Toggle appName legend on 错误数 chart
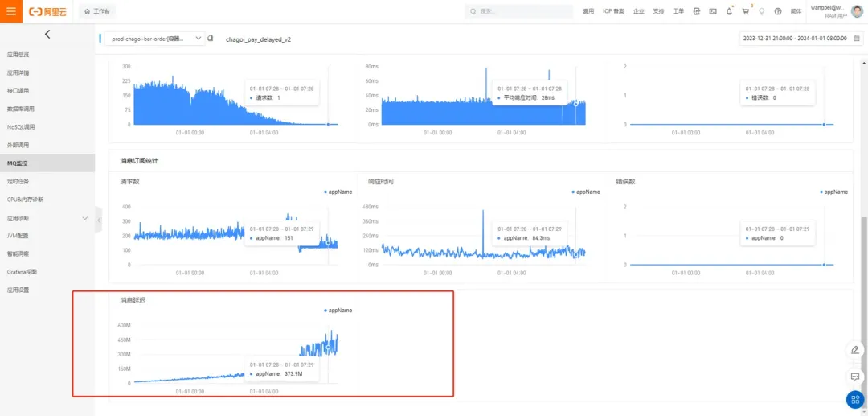Viewport: 868px width, 416px height. click(x=833, y=192)
